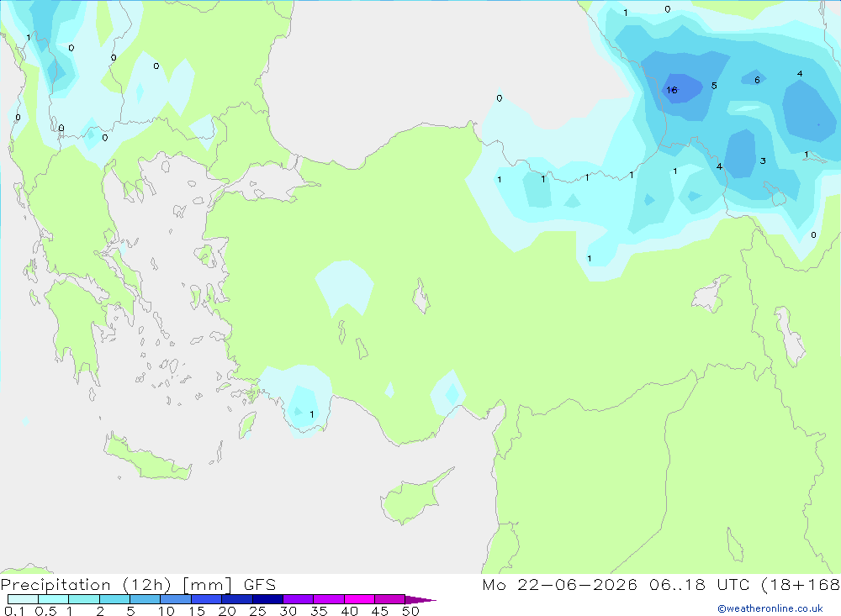841x616 pixels.
Task: Click the 16 mm precipitation value on map
Action: [671, 90]
